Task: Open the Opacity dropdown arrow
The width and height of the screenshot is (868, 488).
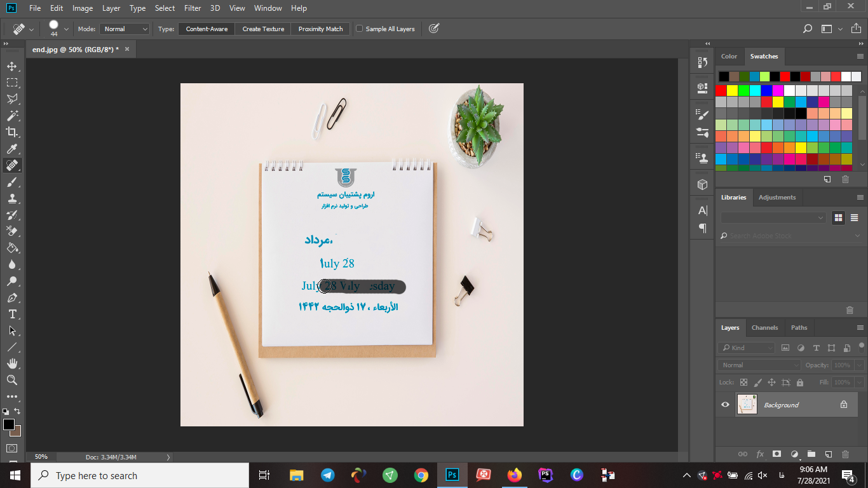Action: point(859,365)
